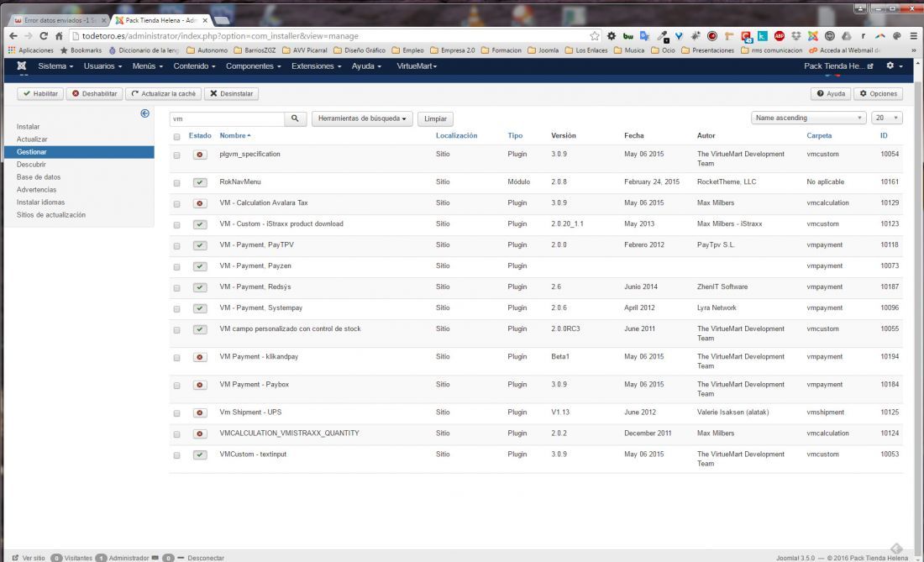Click the Habilitar button
Viewport: 924px width, 562px height.
(x=40, y=94)
